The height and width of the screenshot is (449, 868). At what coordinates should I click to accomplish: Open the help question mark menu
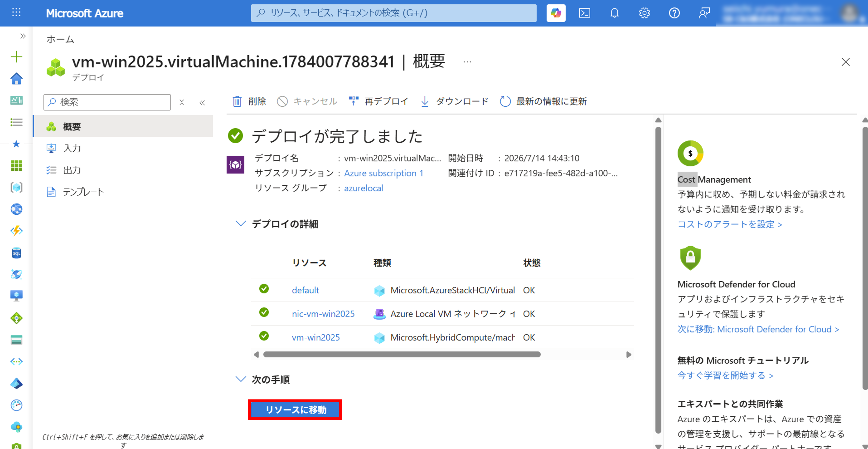click(x=674, y=13)
